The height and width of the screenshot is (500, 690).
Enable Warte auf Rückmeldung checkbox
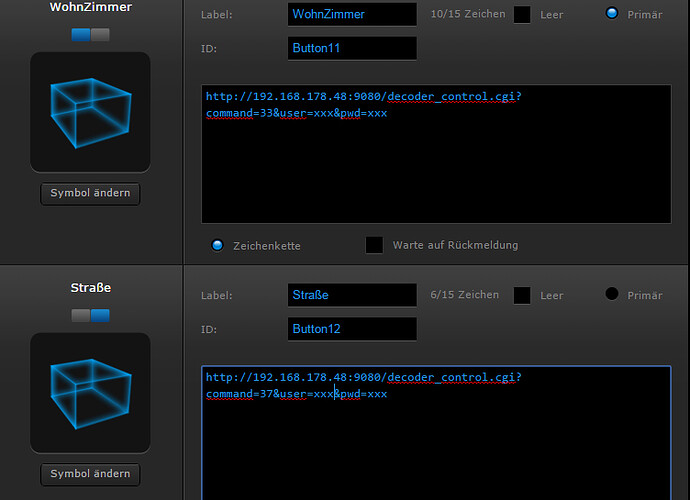[374, 245]
